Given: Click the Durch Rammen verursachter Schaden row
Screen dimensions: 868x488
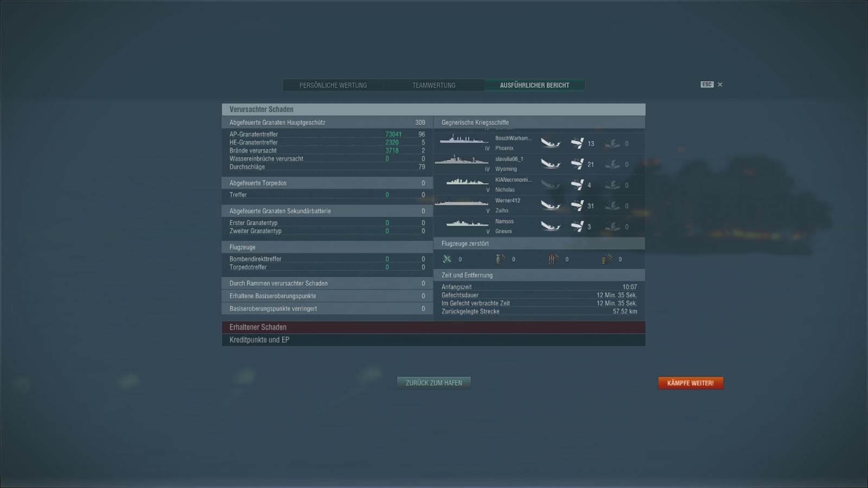Looking at the screenshot, I should click(x=327, y=284).
